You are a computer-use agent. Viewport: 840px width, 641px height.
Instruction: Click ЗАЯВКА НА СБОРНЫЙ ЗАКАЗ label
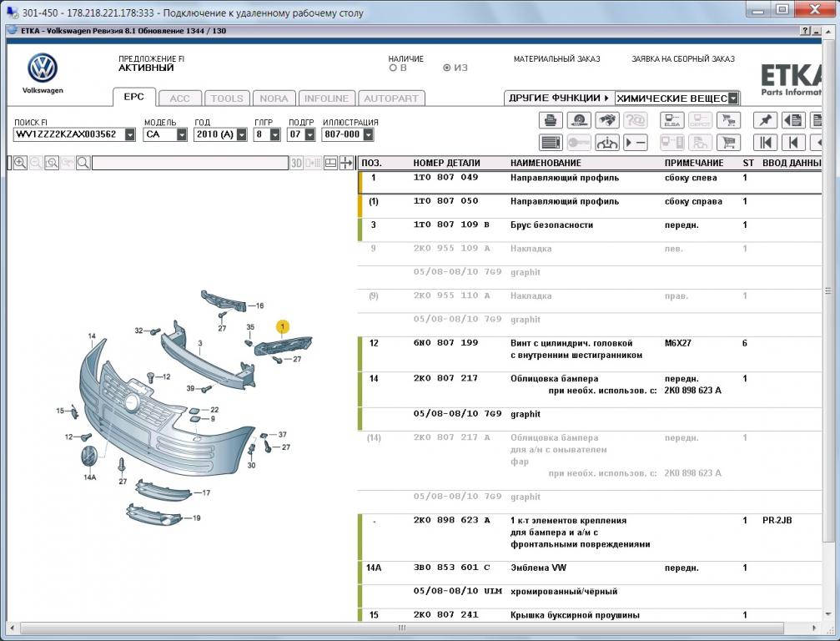point(683,59)
